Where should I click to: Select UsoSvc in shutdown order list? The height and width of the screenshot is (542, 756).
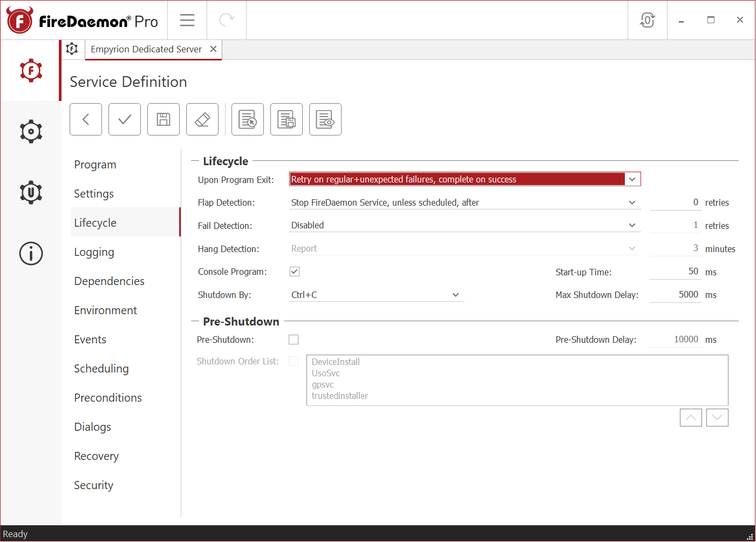[x=326, y=373]
